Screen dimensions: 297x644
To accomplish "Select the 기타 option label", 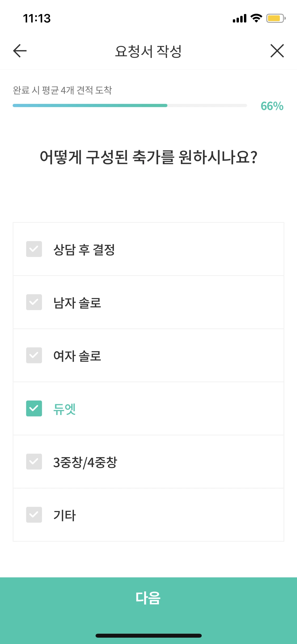I will click(65, 515).
